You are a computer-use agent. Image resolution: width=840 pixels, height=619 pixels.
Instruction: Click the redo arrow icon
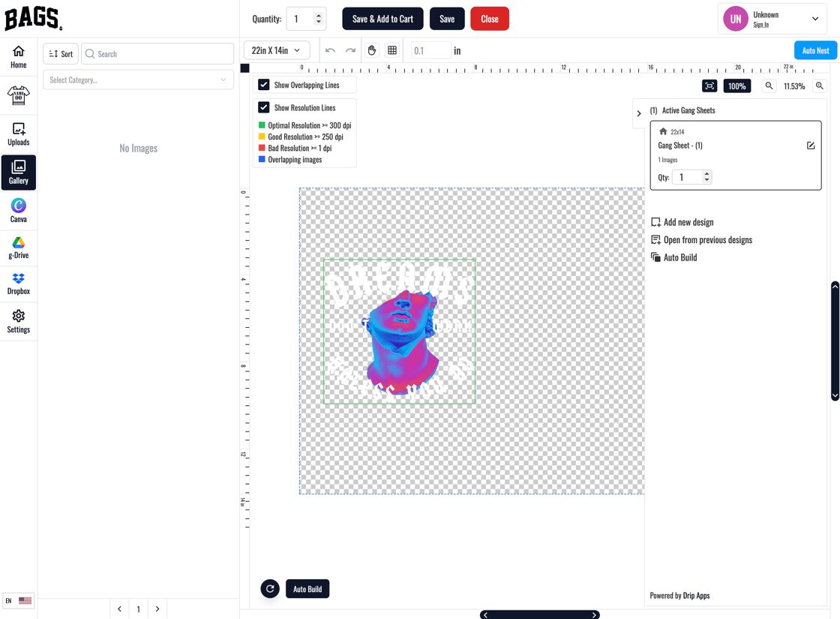click(x=350, y=50)
